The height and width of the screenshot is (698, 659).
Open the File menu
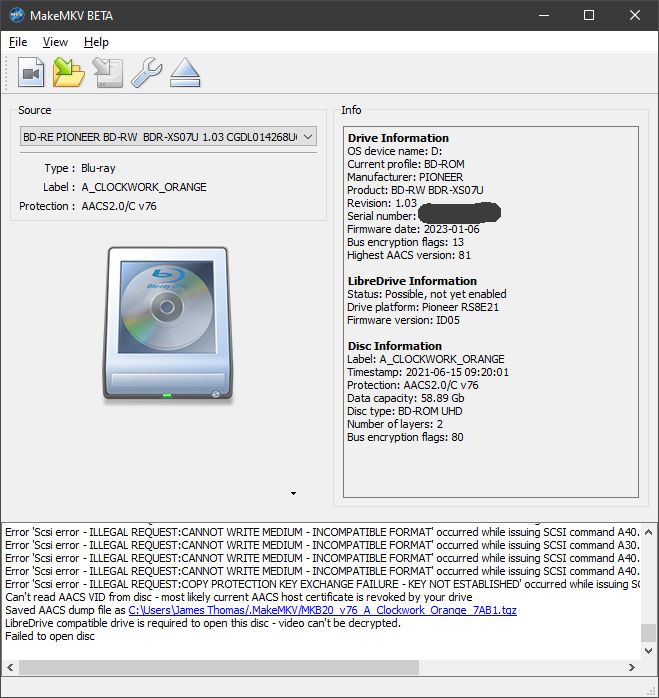point(18,42)
